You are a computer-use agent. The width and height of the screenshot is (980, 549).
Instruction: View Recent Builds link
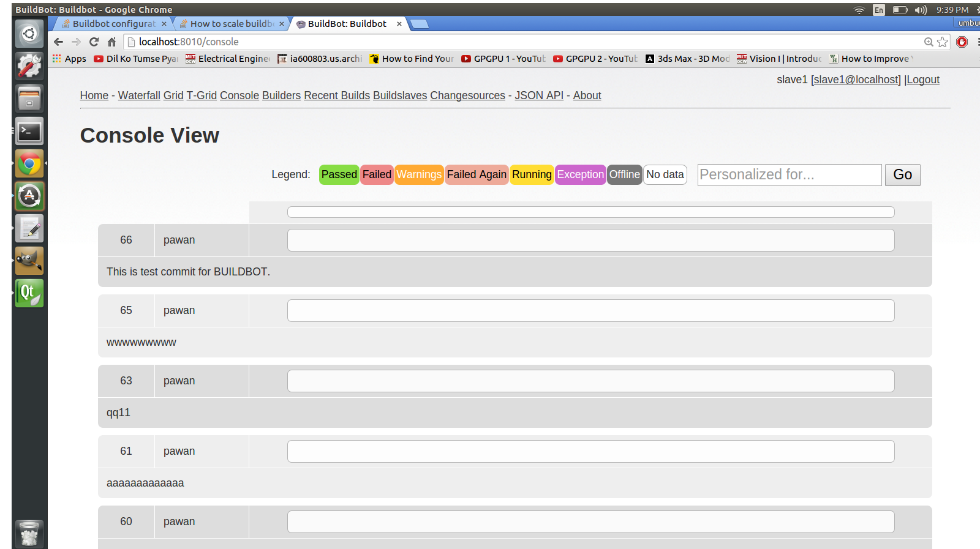[x=337, y=95]
